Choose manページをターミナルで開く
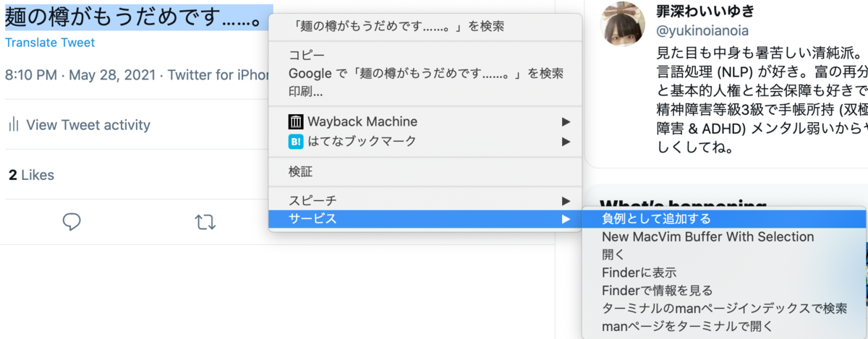Viewport: 868px width, 339px height. (x=725, y=327)
